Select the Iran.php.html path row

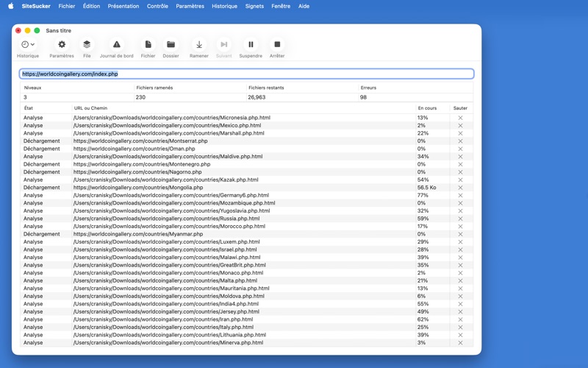[247, 319]
